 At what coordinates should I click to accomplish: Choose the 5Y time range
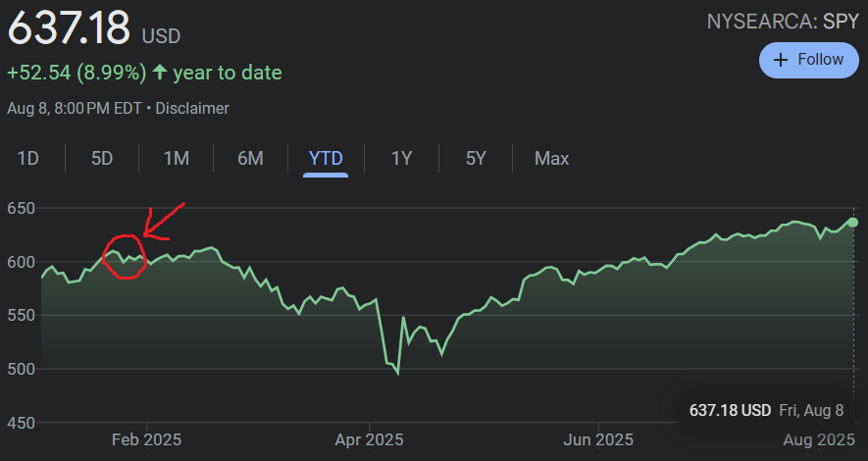click(475, 158)
